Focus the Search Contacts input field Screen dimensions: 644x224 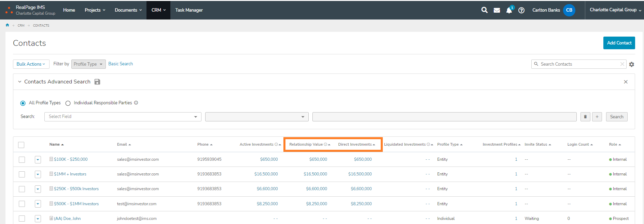(x=579, y=64)
